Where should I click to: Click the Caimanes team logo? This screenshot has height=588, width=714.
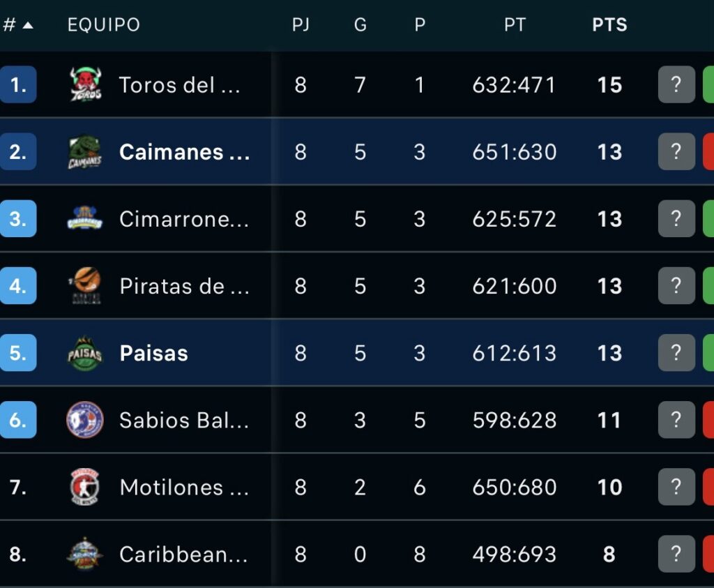click(85, 152)
